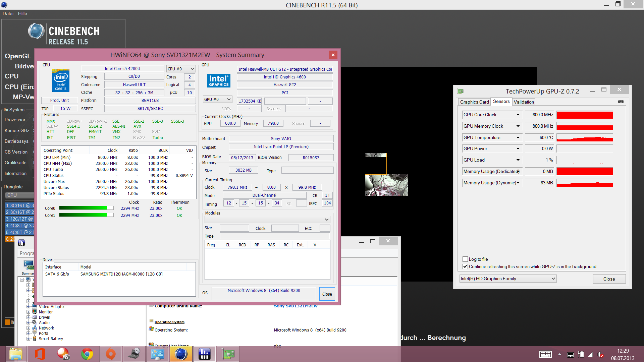Open the GPU Memory Clock sensor dropdown
Screen dimensions: 644x362
pos(518,126)
